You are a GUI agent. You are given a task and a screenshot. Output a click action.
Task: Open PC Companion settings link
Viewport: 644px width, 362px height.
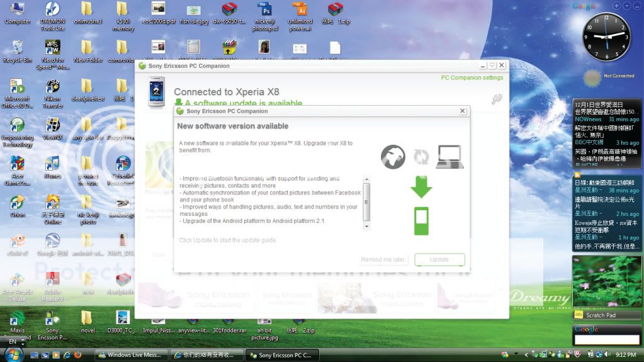point(472,78)
